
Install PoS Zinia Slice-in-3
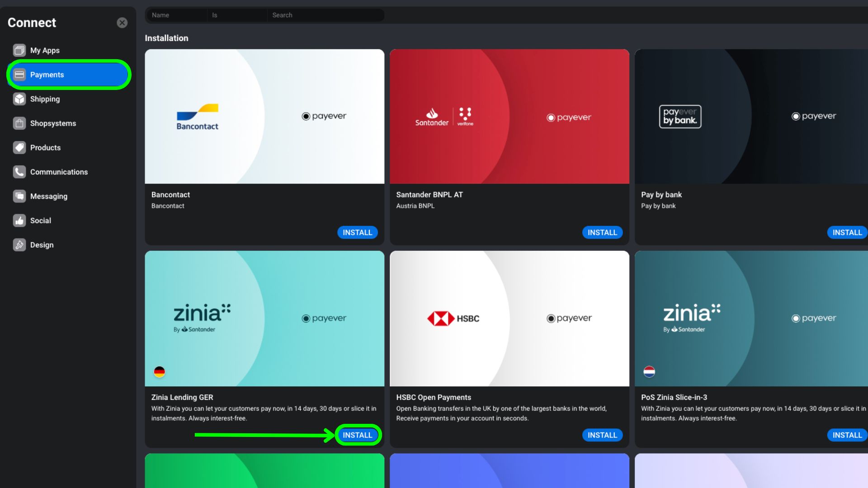click(x=847, y=435)
